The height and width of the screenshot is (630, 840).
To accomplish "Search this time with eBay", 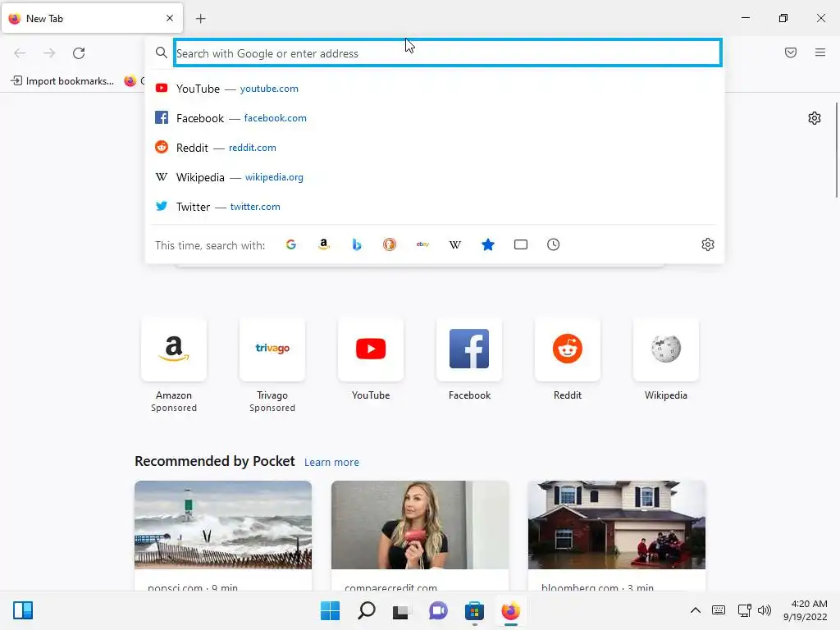I will click(422, 244).
